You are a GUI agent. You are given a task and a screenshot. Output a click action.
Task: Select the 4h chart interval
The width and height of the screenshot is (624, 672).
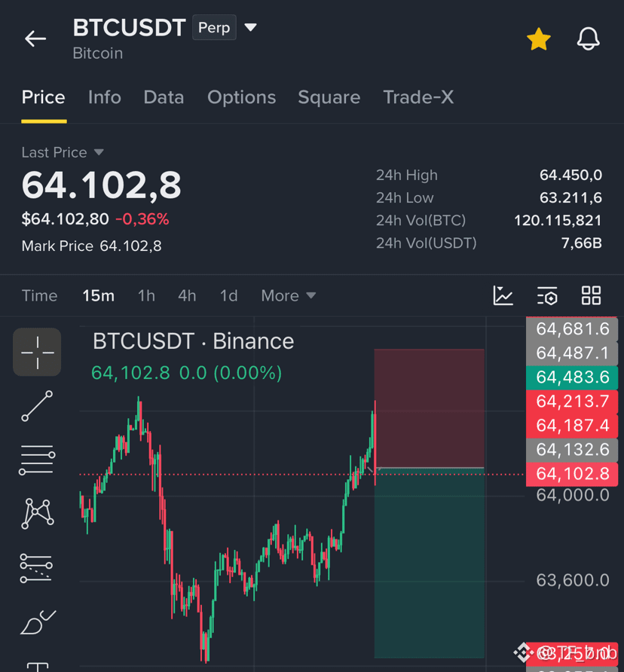[187, 296]
